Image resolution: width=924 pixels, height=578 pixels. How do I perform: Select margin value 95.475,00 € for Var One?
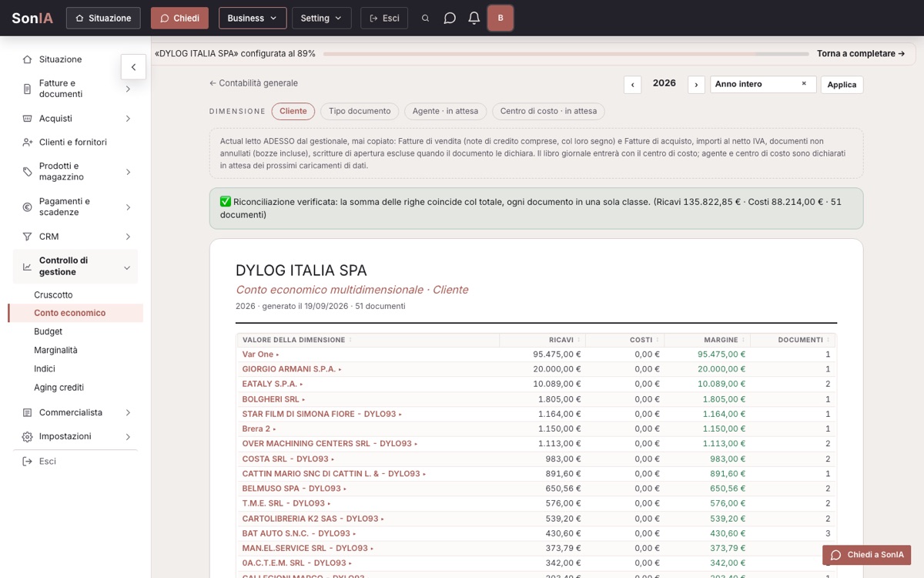721,355
